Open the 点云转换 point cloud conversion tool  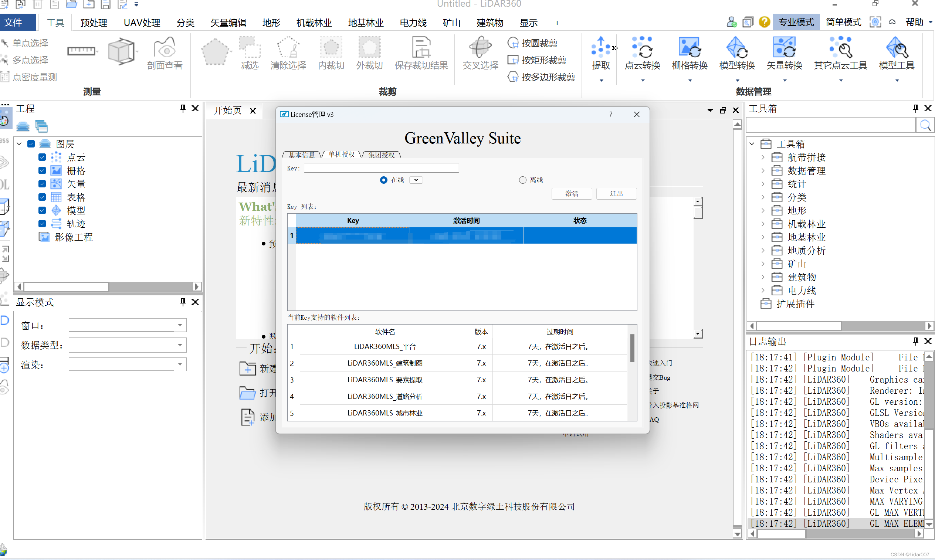[642, 54]
